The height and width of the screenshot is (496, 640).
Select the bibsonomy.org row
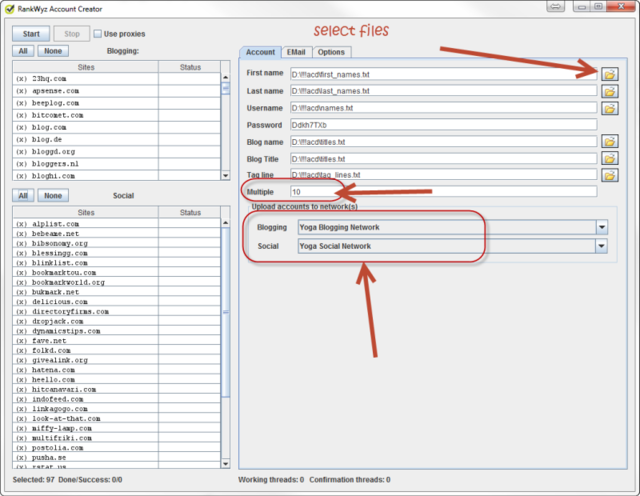pyautogui.click(x=116, y=243)
